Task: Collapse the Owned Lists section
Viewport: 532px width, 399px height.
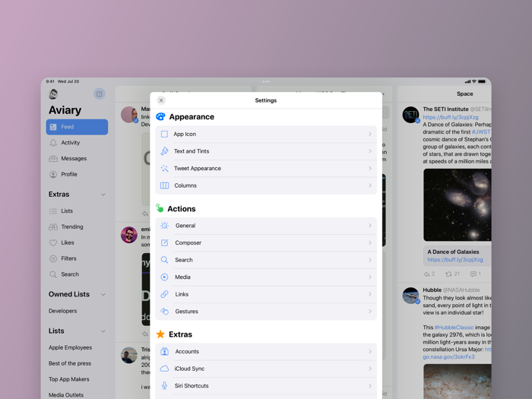Action: (103, 295)
